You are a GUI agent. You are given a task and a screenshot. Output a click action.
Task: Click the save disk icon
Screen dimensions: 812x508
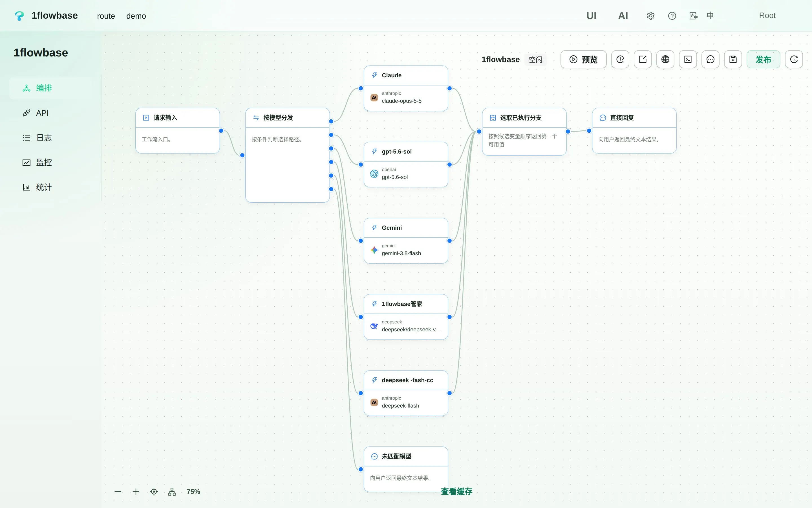(x=733, y=60)
